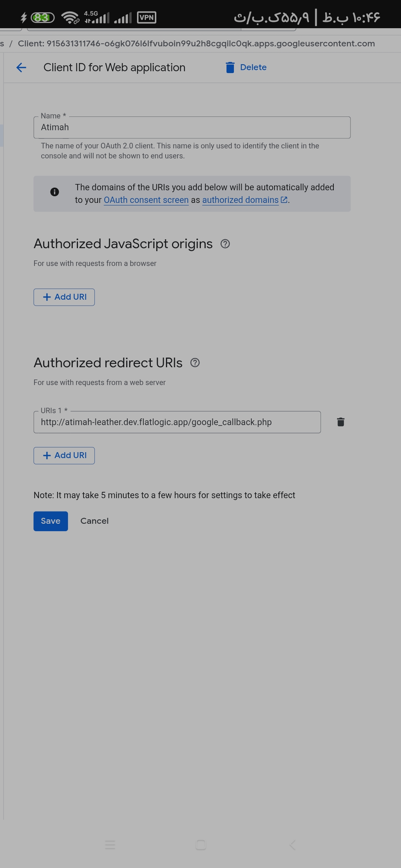Click the info icon in the notice box

pos(55,192)
